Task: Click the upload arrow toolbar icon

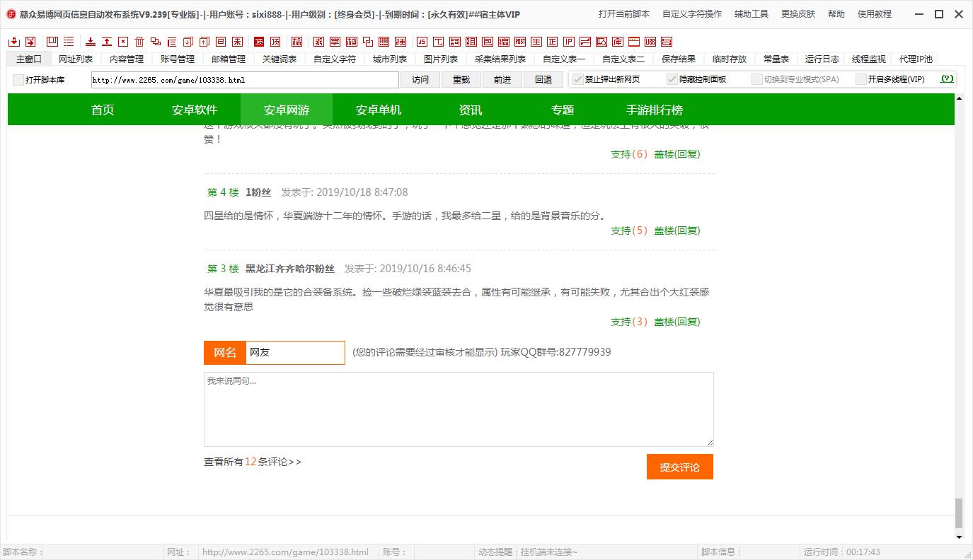Action: 107,42
